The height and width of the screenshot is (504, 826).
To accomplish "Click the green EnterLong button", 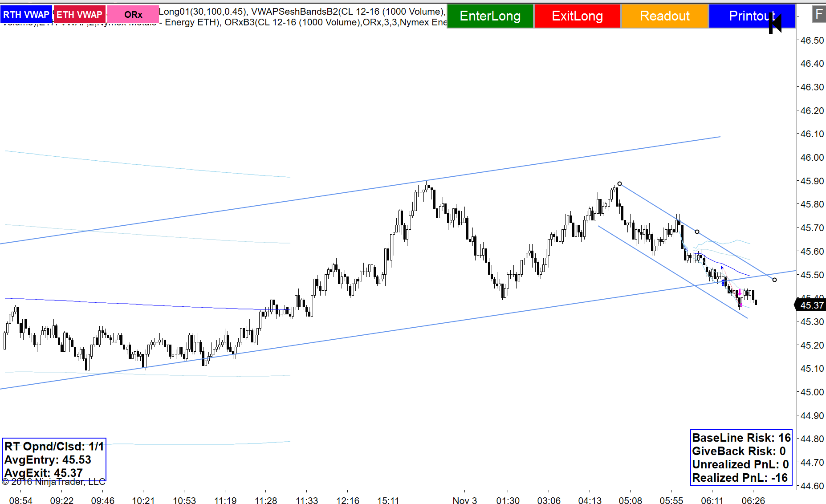I will (490, 16).
